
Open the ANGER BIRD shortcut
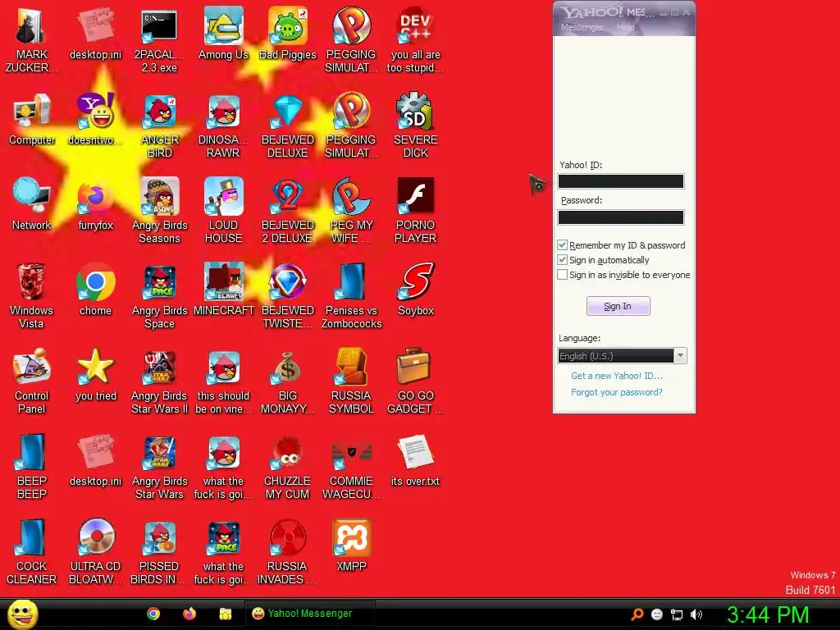tap(159, 126)
